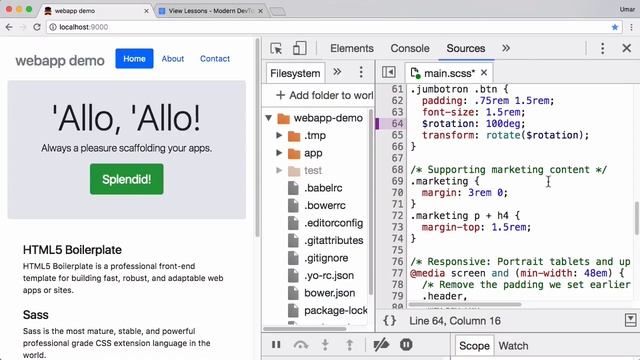
Task: Reload the page in browser
Action: coord(37,27)
